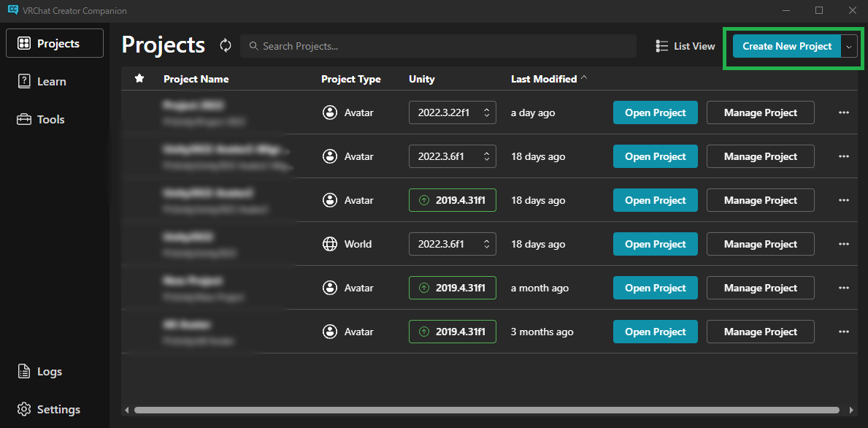868x428 pixels.
Task: Open the Unity version dropdown showing 2022.3.22f1
Action: tap(453, 112)
